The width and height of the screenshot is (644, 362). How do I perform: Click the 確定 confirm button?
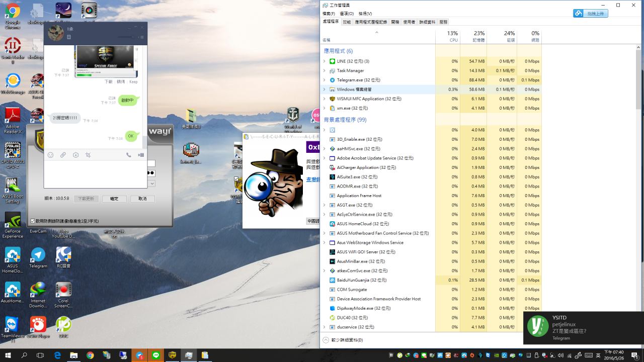(x=114, y=199)
